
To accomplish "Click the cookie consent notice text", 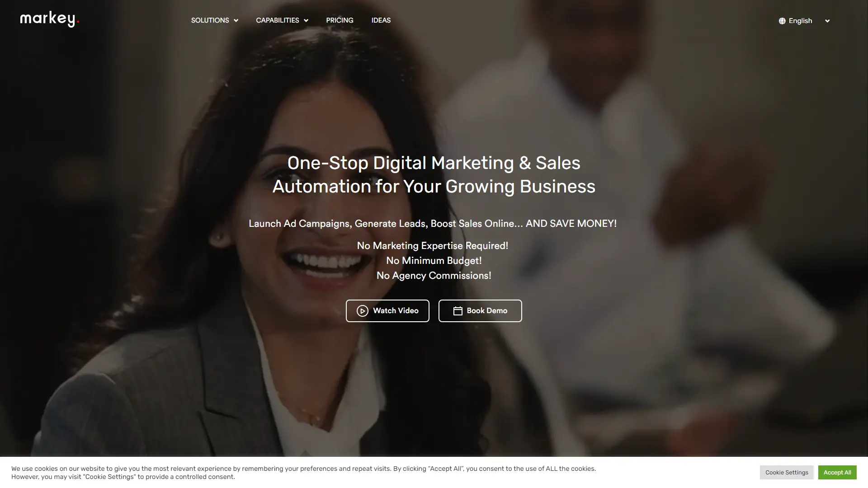I will 304,473.
